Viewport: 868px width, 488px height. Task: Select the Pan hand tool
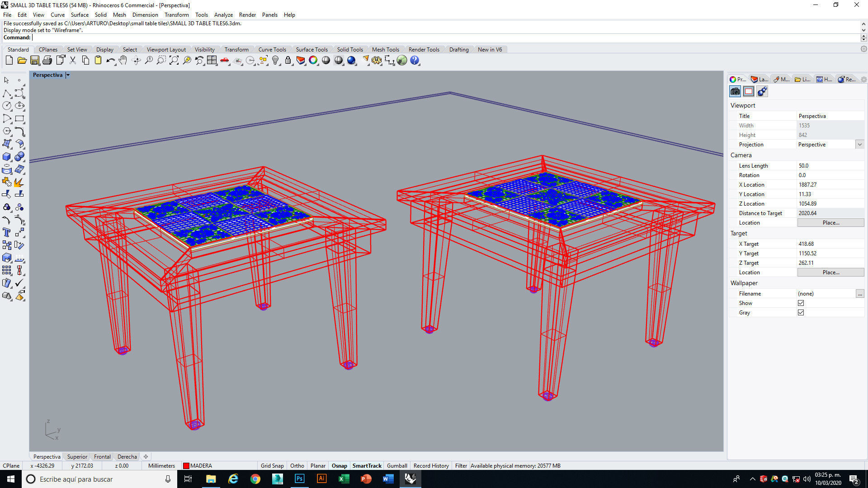pyautogui.click(x=123, y=61)
